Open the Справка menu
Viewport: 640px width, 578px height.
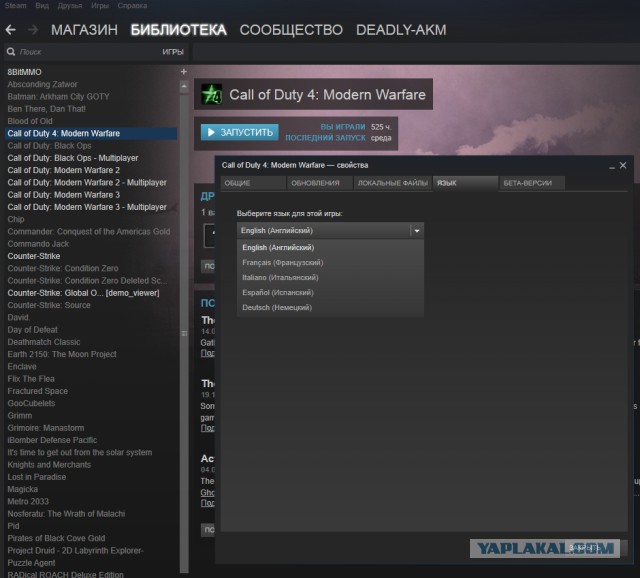point(132,6)
